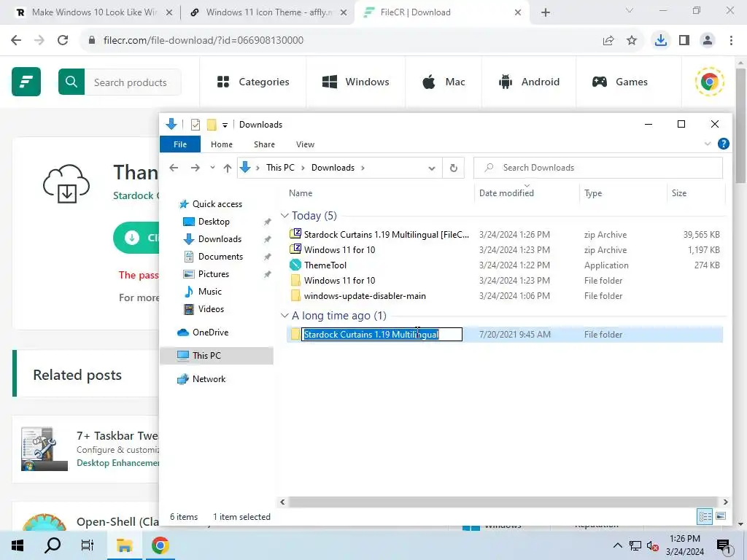
Task: Refresh the Downloads folder view
Action: click(454, 168)
